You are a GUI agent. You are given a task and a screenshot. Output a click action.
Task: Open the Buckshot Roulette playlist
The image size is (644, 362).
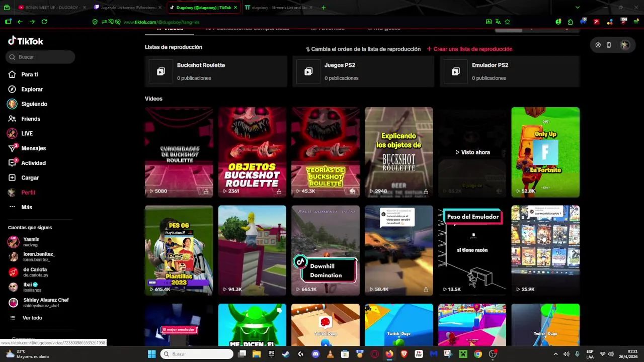click(216, 71)
